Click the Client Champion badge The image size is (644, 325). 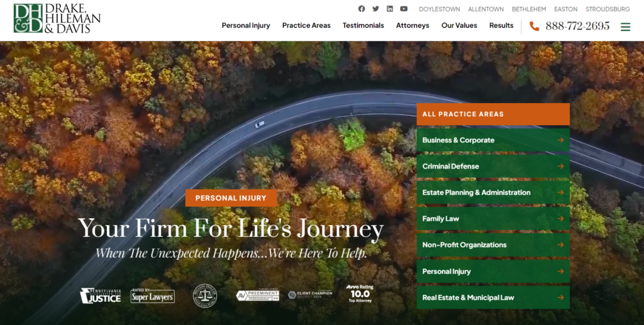(310, 295)
